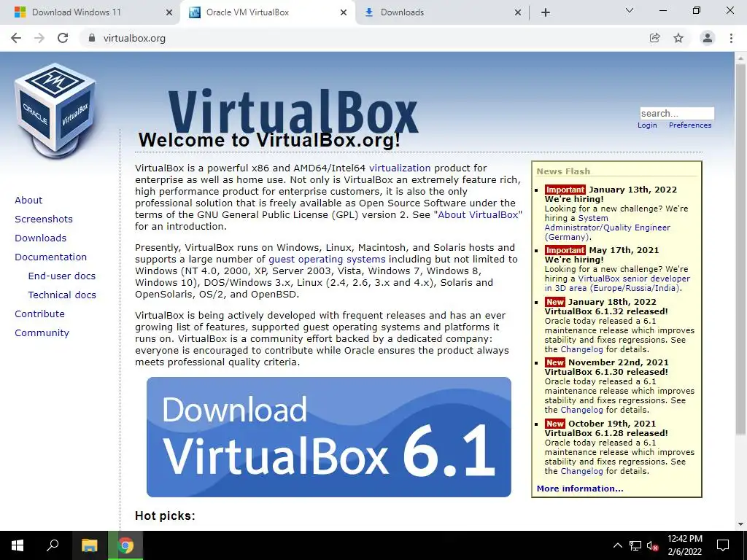Screen dimensions: 747x560
Task: Open Changelog link for 6.1.32 release
Action: [581, 349]
